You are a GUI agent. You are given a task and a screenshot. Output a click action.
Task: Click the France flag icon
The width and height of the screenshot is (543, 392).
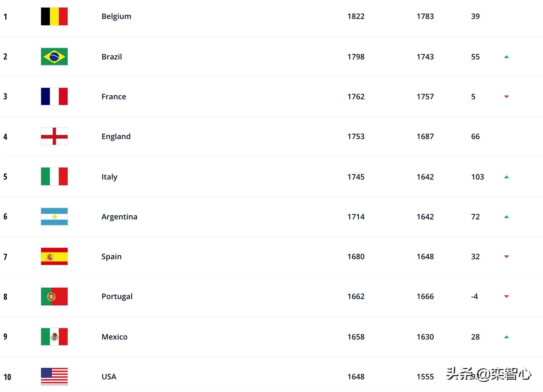pos(54,96)
